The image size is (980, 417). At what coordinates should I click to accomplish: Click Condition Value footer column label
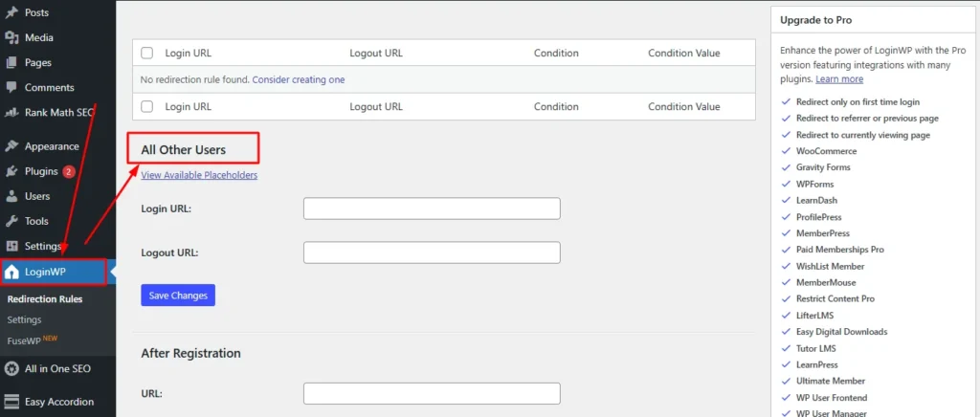click(683, 107)
